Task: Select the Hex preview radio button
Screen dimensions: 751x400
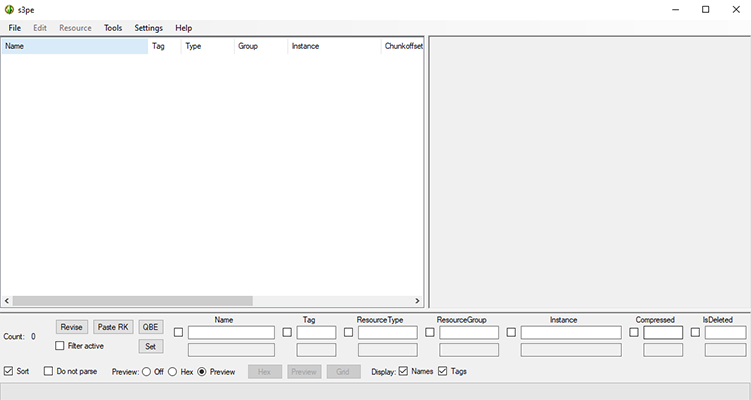Action: tap(173, 372)
